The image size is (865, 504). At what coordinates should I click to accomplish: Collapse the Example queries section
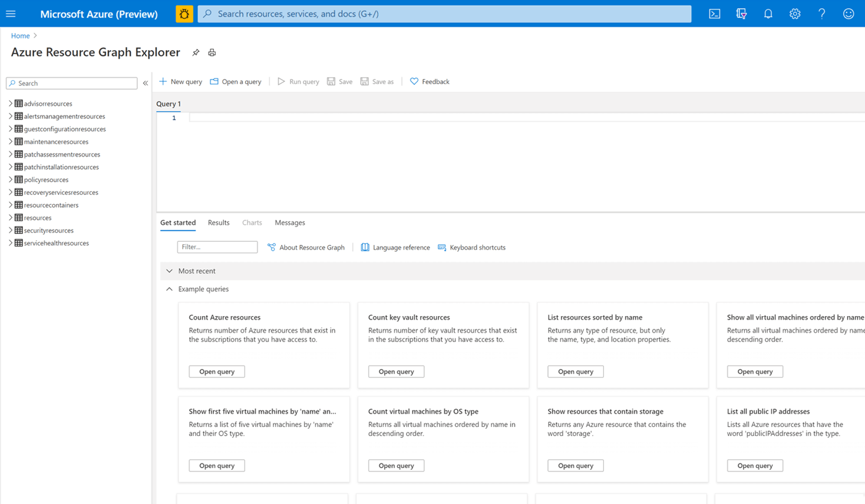click(170, 289)
